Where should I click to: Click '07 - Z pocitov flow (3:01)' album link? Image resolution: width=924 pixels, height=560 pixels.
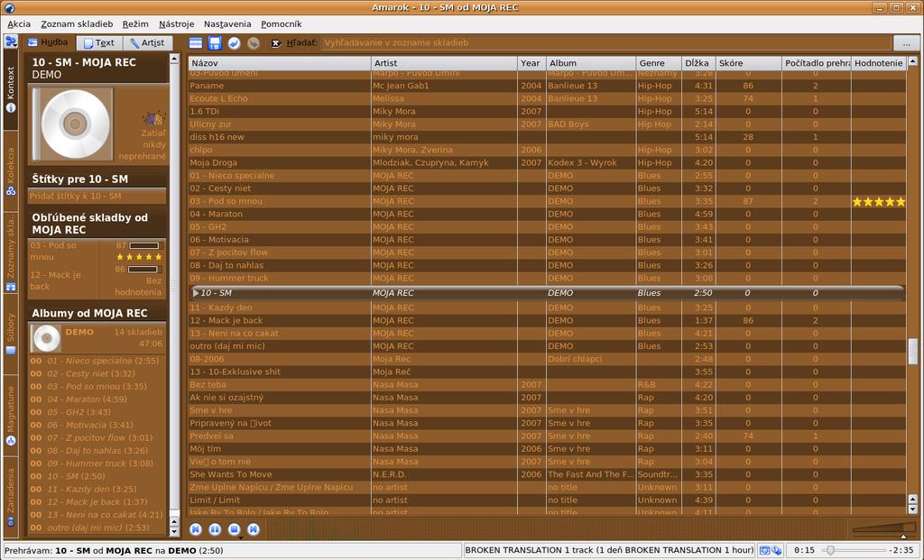[99, 438]
